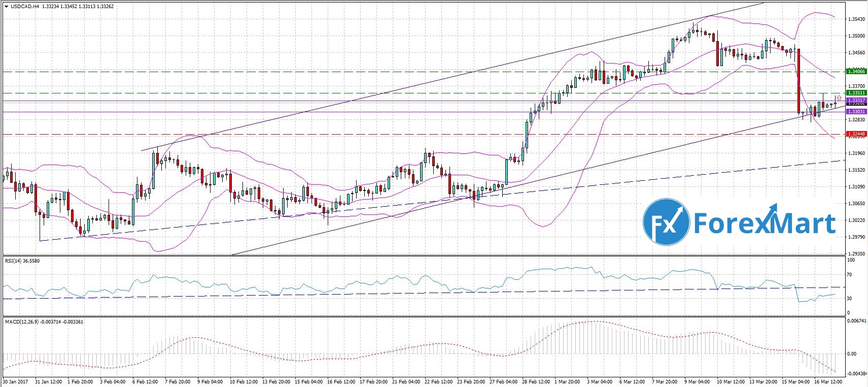Click the 1.35430 price axis value

pyautogui.click(x=856, y=19)
